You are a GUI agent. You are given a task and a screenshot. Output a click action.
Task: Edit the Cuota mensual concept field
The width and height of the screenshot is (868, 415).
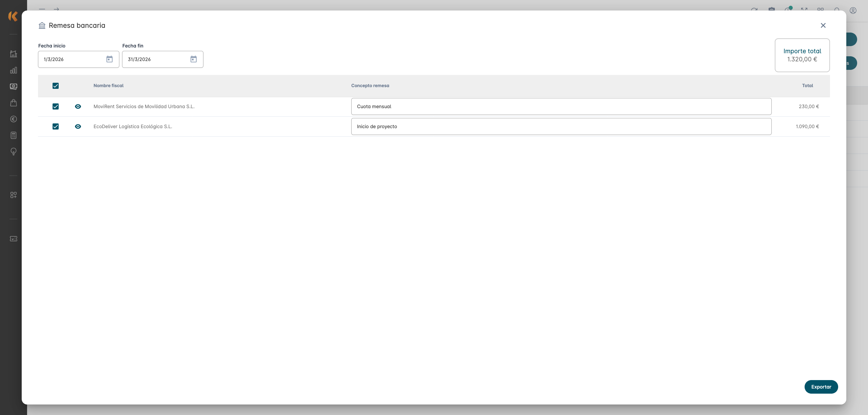tap(561, 106)
